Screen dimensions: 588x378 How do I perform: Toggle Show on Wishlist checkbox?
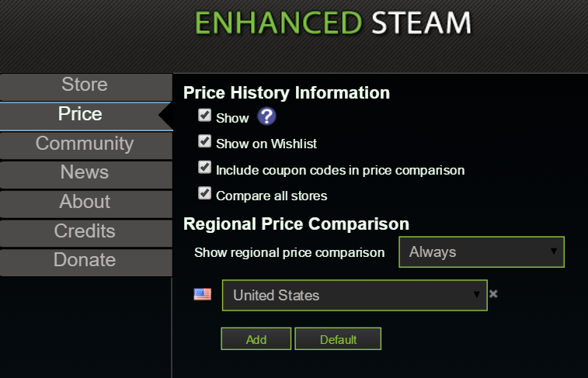[x=205, y=141]
